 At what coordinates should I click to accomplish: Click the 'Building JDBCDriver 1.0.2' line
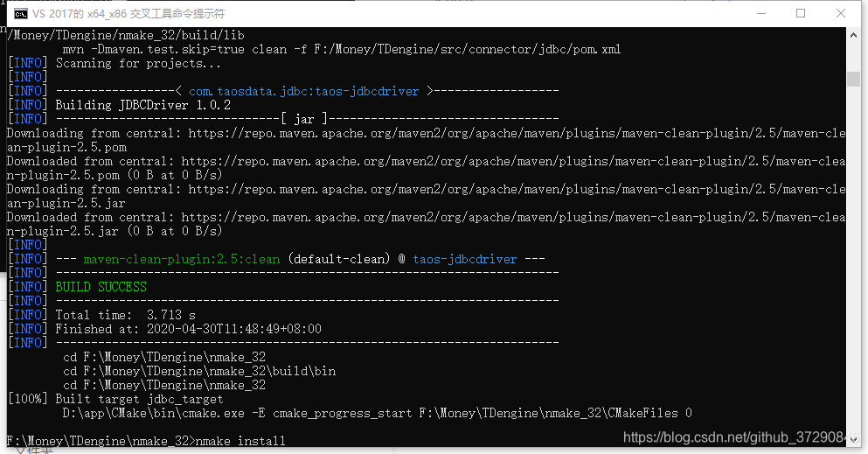[142, 105]
